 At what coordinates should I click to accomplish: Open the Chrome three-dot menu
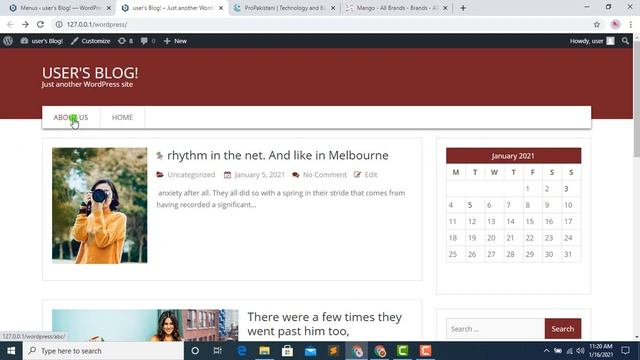631,24
